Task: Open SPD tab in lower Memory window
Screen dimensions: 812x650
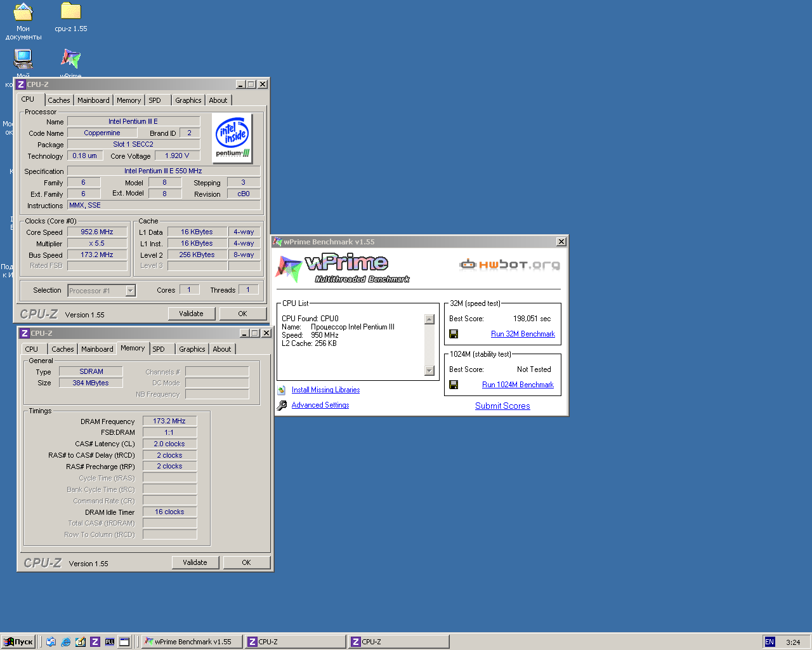Action: click(159, 349)
